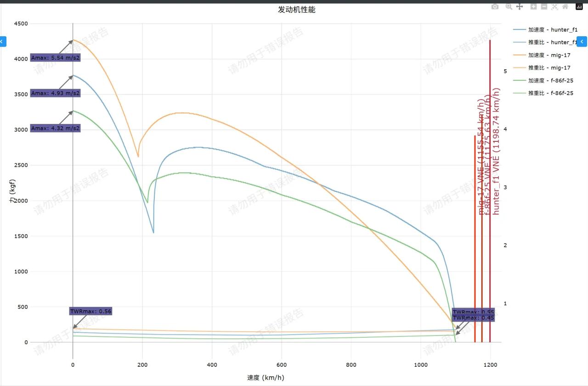Click the 2500 y-axis tick label
Screen dimensions: 588x386
pyautogui.click(x=21, y=165)
